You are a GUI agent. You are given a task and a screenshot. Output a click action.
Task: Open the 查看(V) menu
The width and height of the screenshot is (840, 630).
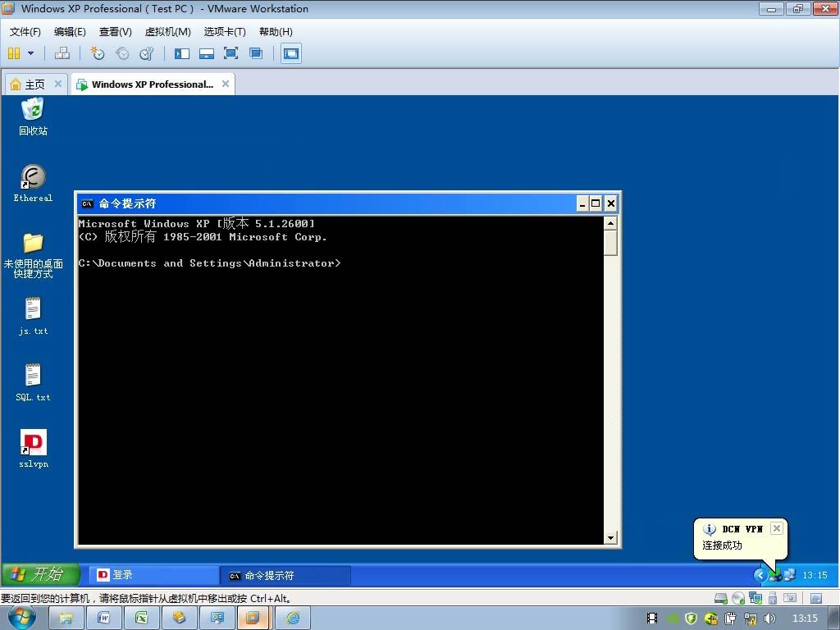point(115,32)
